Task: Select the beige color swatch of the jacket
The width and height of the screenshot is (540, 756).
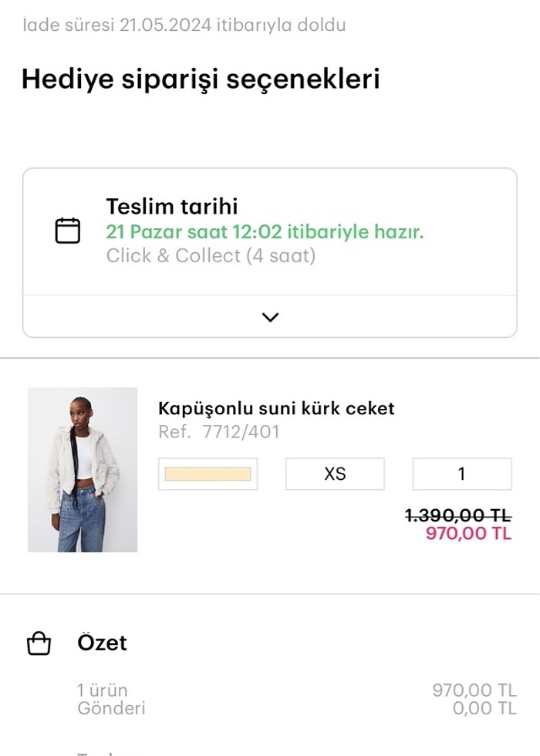Action: tap(208, 474)
